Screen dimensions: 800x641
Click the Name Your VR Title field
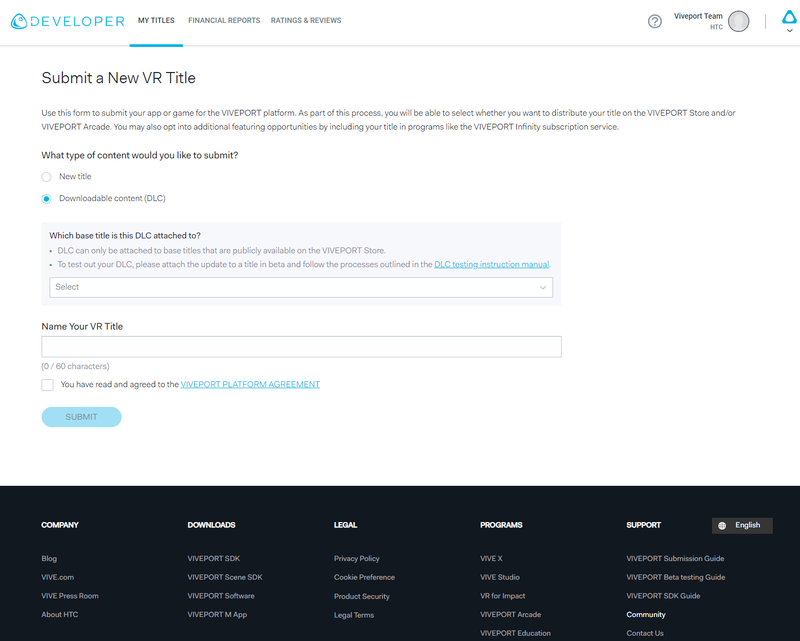(302, 347)
